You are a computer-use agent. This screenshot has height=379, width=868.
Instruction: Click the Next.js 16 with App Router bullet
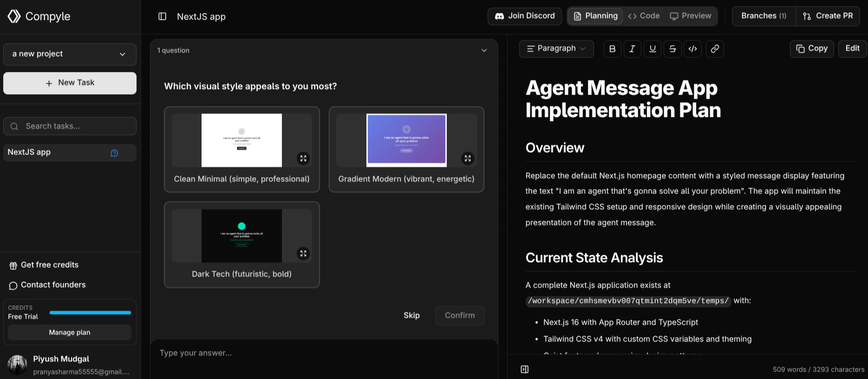coord(620,322)
